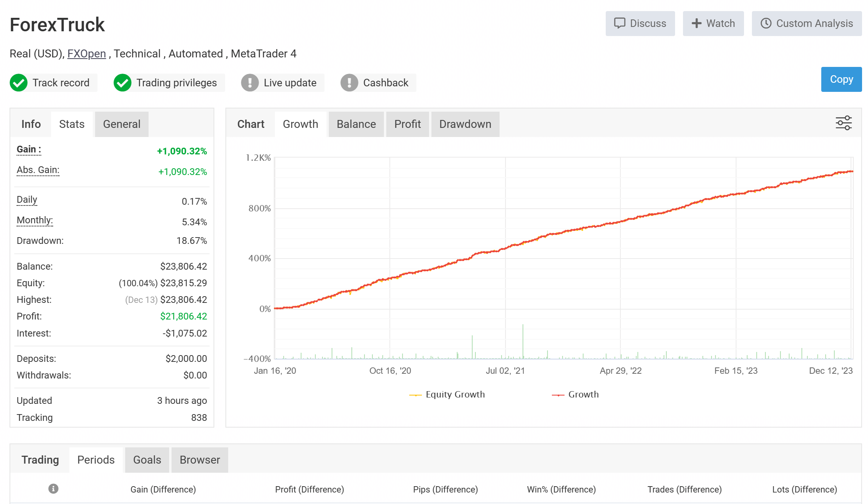Click the Gain label in Info panel

(29, 149)
